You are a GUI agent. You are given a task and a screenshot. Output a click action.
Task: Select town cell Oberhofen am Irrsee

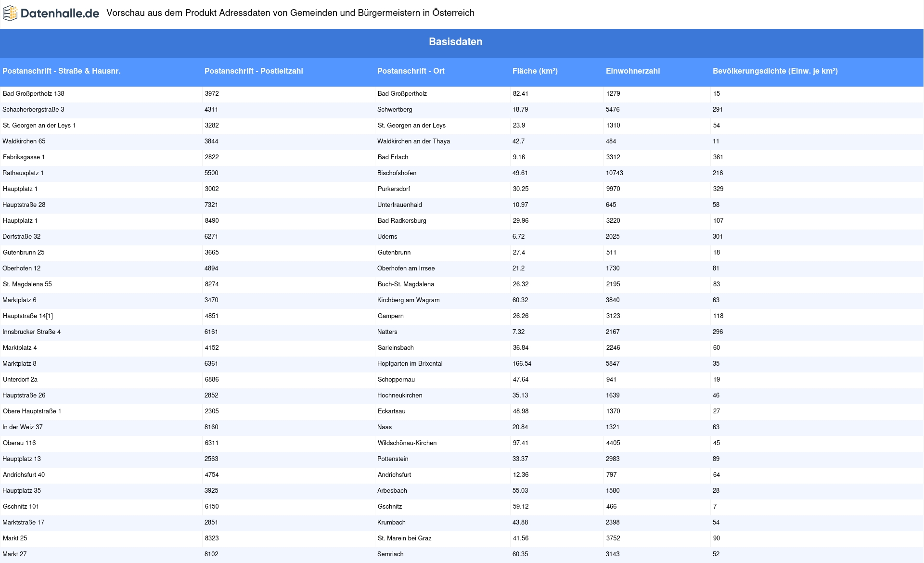406,269
